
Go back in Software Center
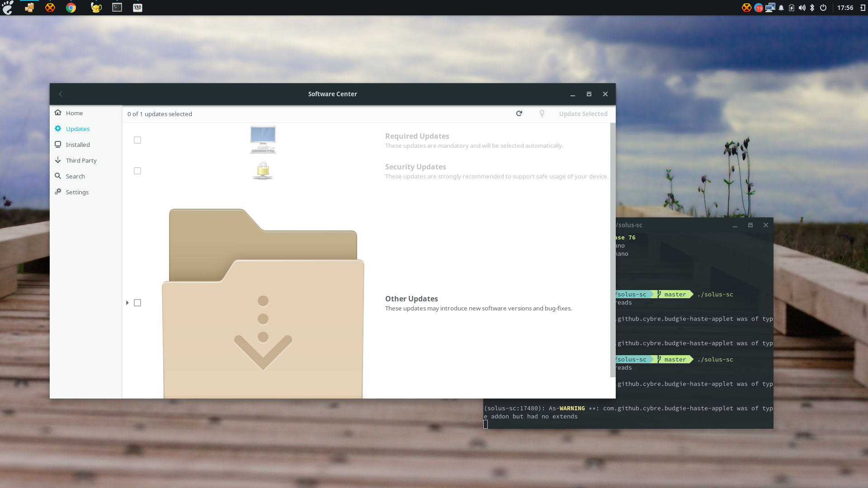click(61, 94)
